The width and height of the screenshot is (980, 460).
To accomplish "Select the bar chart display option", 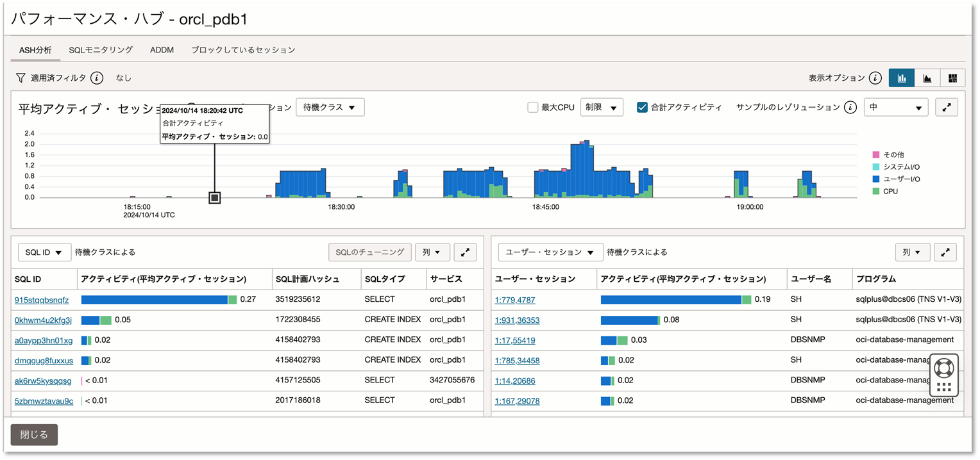I will [901, 78].
